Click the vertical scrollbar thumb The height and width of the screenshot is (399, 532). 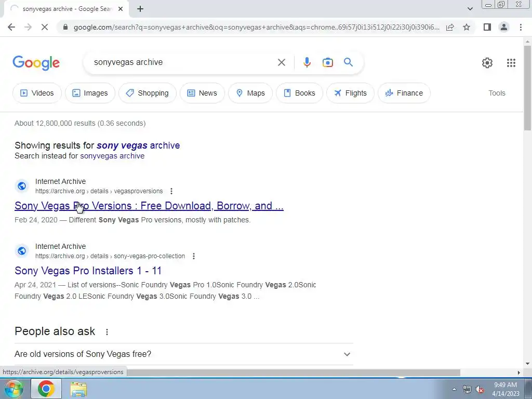[x=527, y=87]
